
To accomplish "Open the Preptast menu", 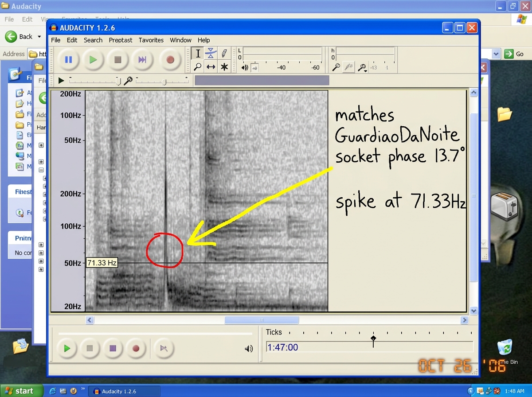I will (x=121, y=40).
